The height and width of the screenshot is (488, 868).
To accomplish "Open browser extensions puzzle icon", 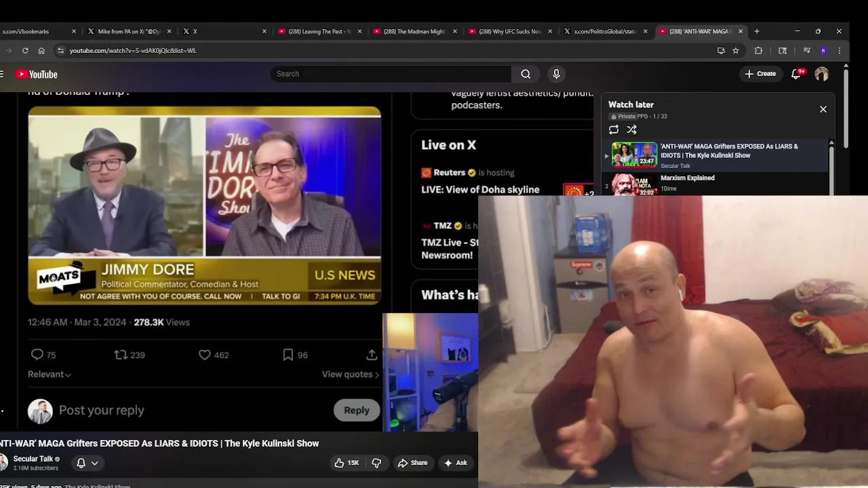I will (x=759, y=50).
